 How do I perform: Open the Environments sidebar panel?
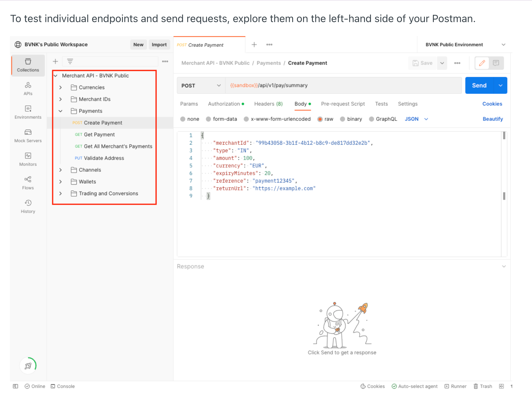(28, 112)
